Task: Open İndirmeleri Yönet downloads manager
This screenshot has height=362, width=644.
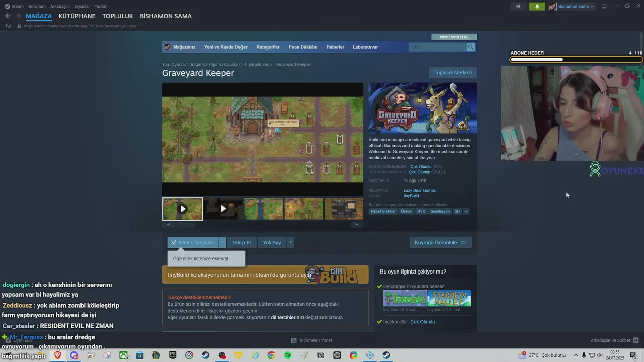Action: tap(312, 340)
